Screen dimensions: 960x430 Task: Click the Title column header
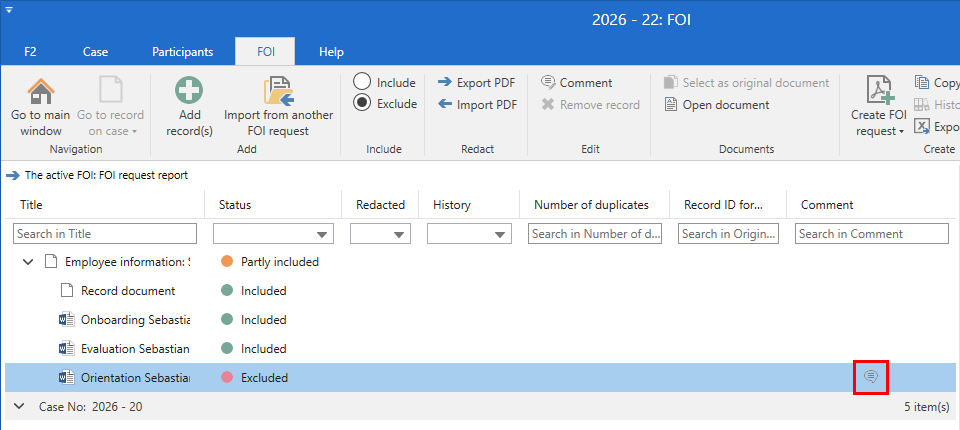click(x=31, y=205)
